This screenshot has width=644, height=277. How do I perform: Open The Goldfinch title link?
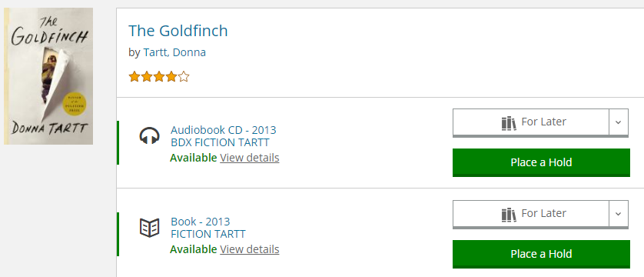(178, 31)
